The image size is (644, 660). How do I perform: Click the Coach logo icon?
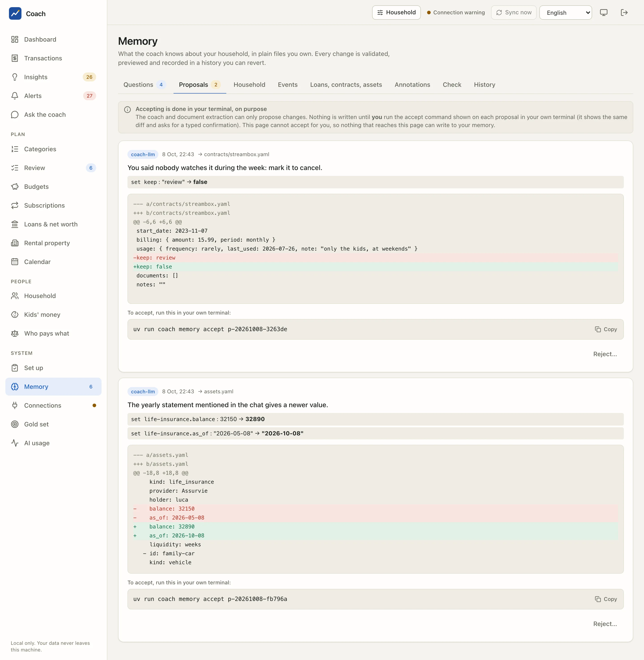pos(15,14)
